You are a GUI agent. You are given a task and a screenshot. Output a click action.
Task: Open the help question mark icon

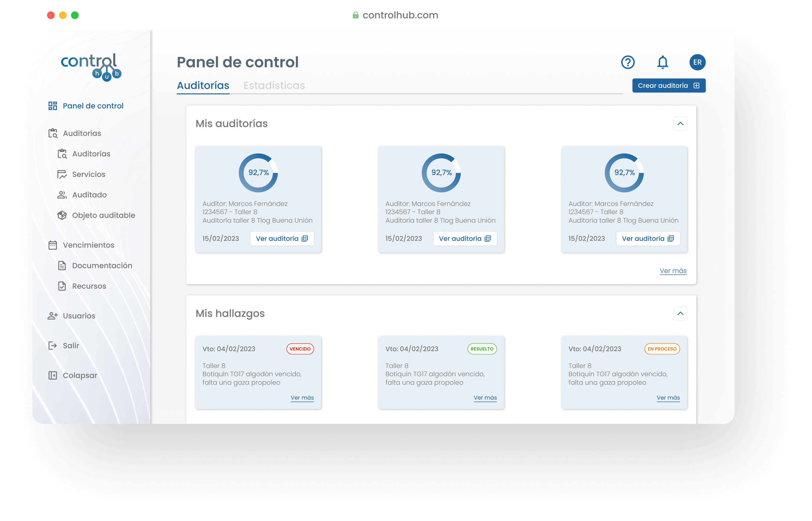628,62
